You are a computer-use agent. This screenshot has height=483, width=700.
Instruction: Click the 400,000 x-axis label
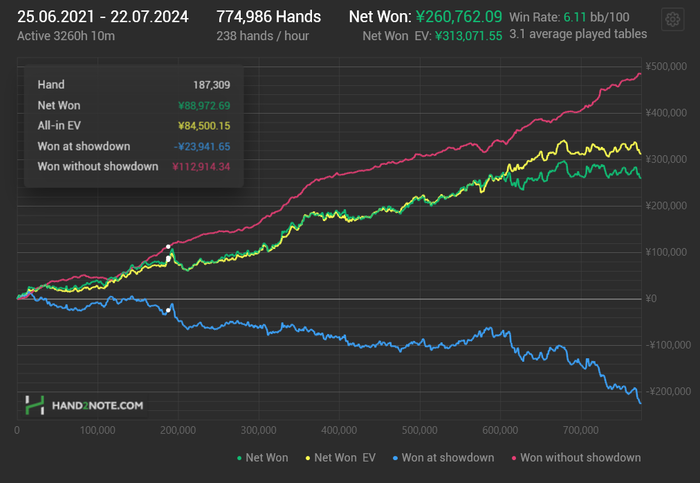tap(339, 430)
